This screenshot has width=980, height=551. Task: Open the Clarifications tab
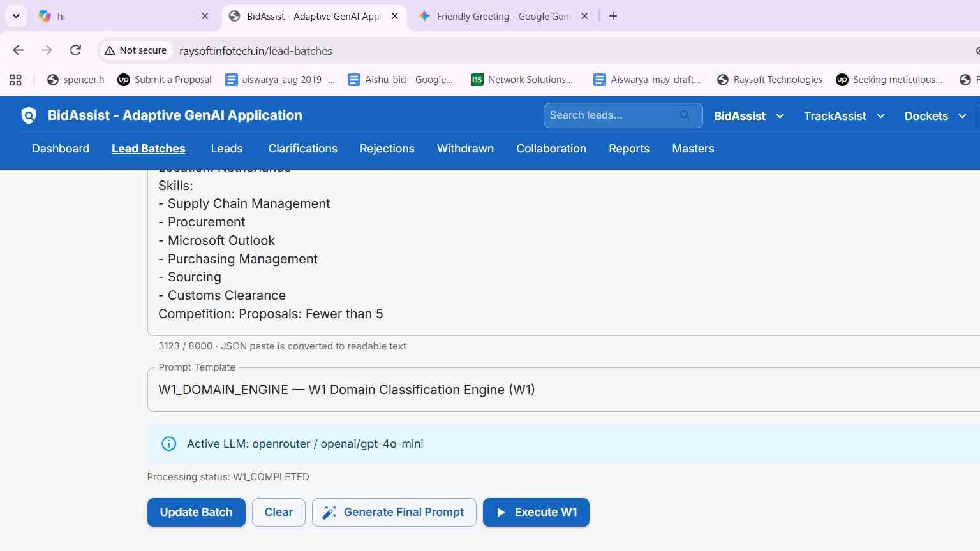[302, 149]
